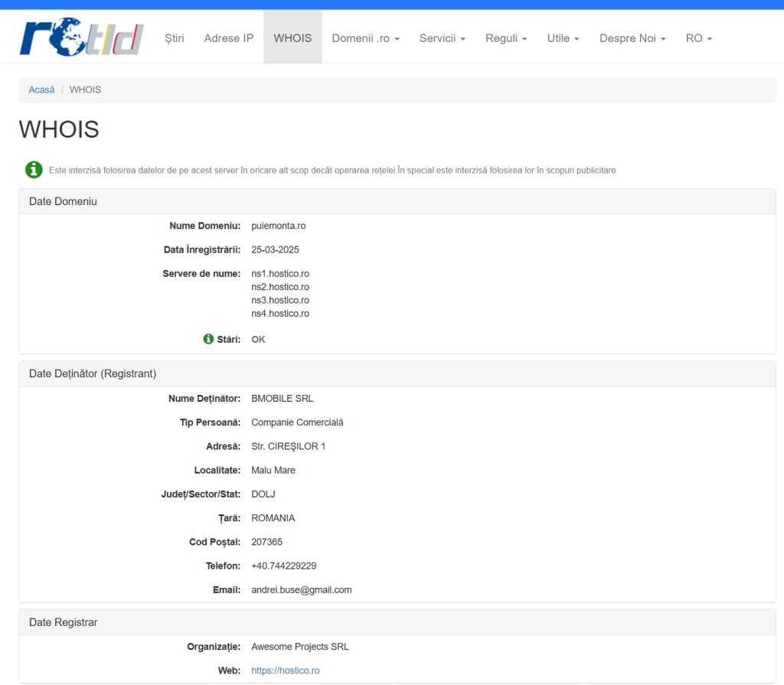Viewport: 784px width, 685px height.
Task: Go to the Adrese IP page
Action: 228,38
